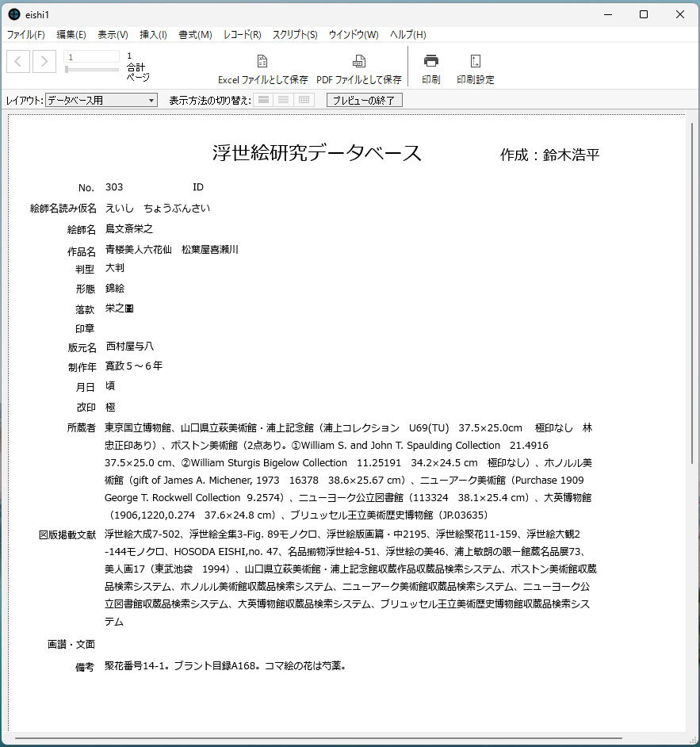Click the printer icon 印刷
This screenshot has height=747, width=700.
pyautogui.click(x=431, y=61)
